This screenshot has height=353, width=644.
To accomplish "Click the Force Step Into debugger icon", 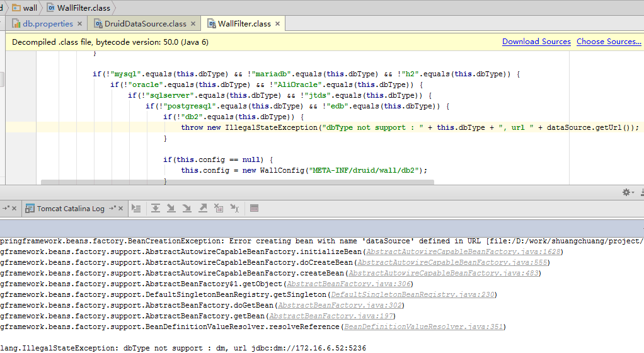I will pos(187,209).
